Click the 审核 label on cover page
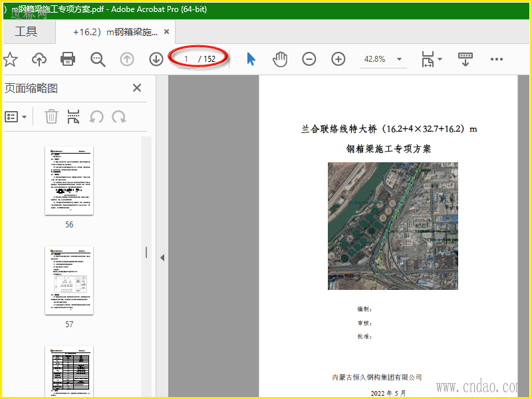This screenshot has height=399, width=532. pyautogui.click(x=364, y=323)
